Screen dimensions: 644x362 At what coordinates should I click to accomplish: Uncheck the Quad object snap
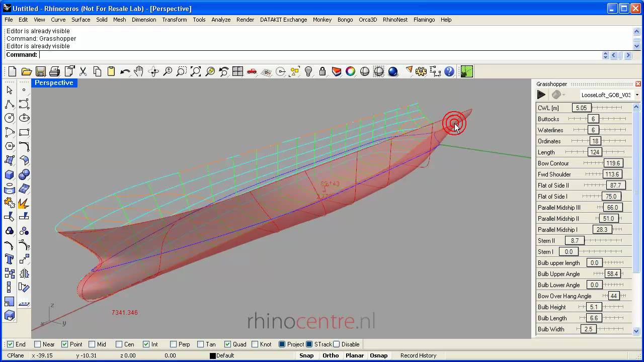tap(227, 344)
